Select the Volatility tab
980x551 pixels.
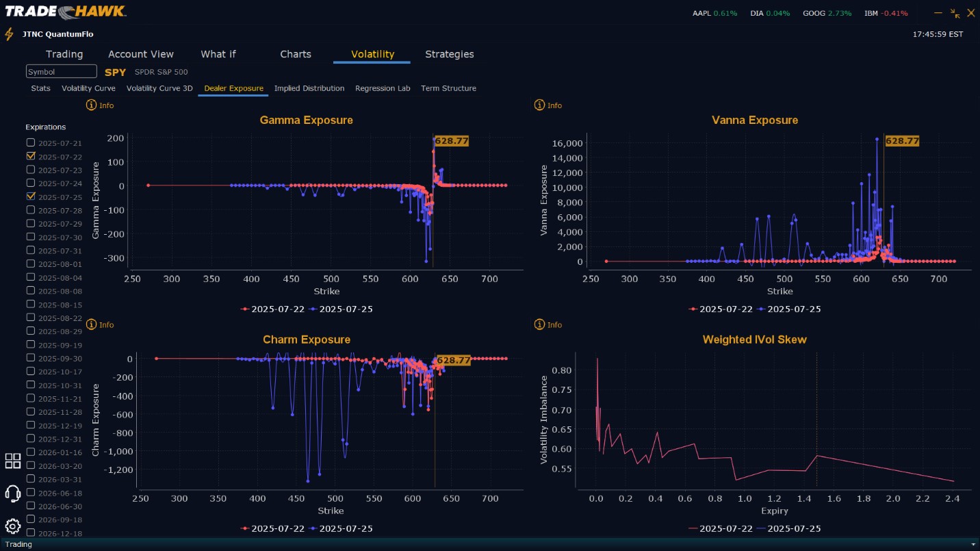pos(372,54)
